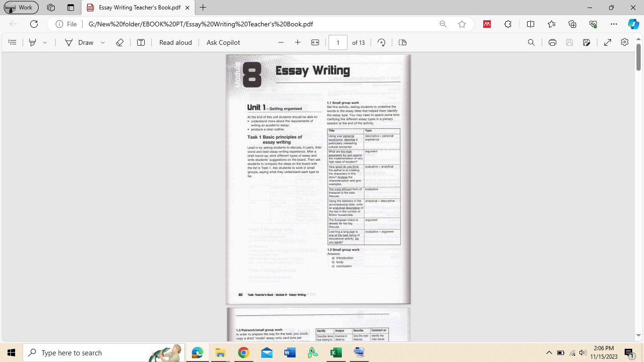Screen dimensions: 644x362
Task: Open the Highlight tool color dropdown
Action: (x=44, y=42)
